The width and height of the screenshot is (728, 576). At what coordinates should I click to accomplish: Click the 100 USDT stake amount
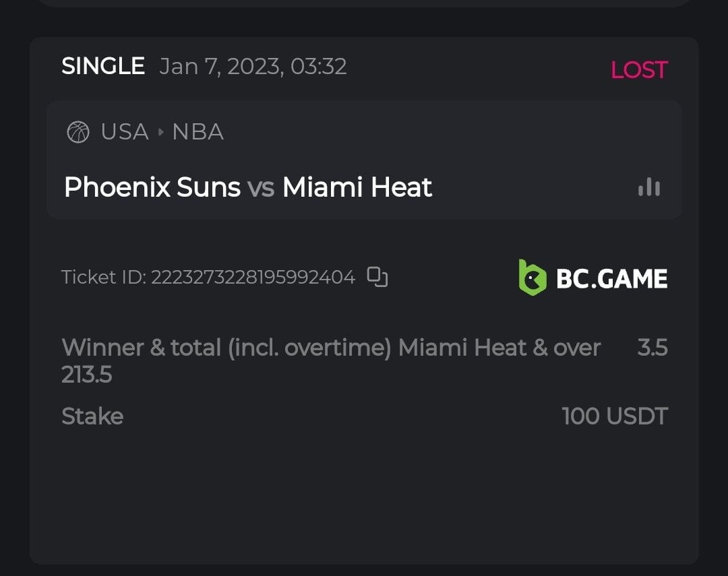(614, 416)
